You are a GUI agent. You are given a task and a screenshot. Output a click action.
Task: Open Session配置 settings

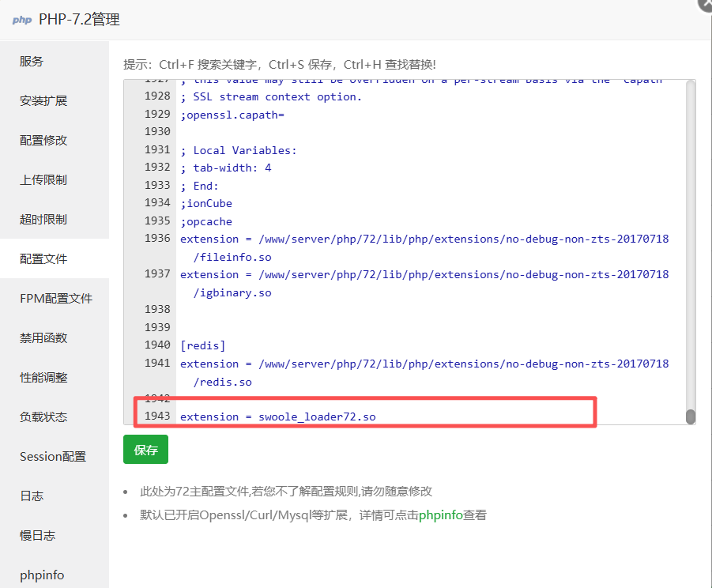click(x=53, y=457)
